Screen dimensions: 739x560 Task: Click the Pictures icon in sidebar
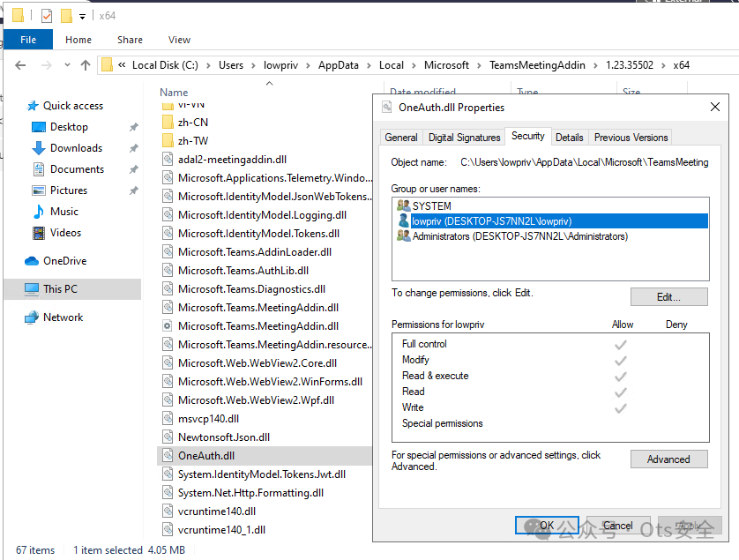click(39, 190)
